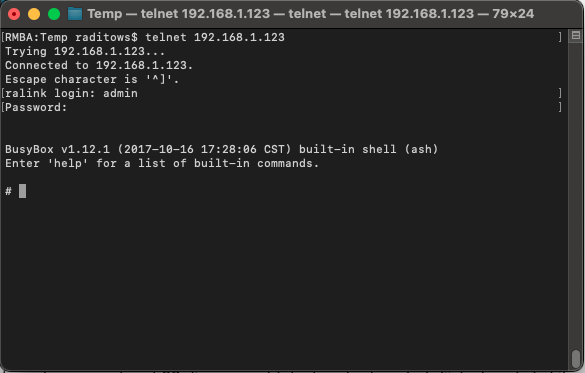Click the closing bracket mark on the ralink login line
This screenshot has width=585, height=373.
click(560, 93)
